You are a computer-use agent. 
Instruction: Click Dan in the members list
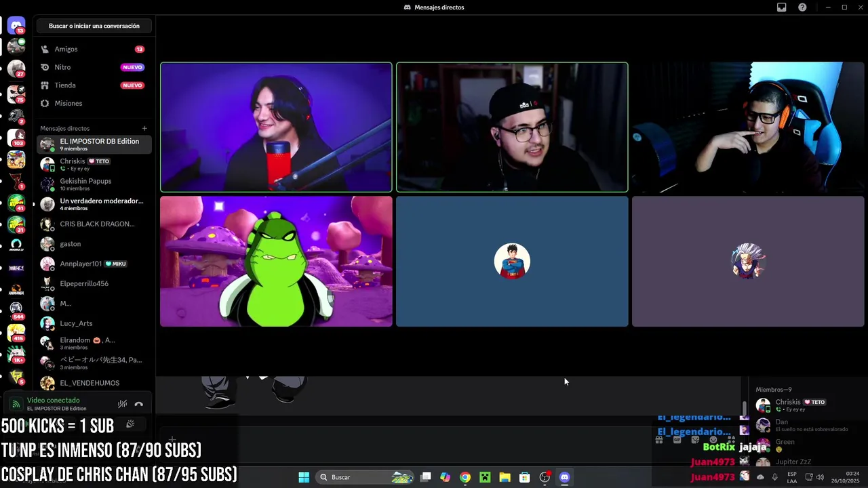(807, 425)
